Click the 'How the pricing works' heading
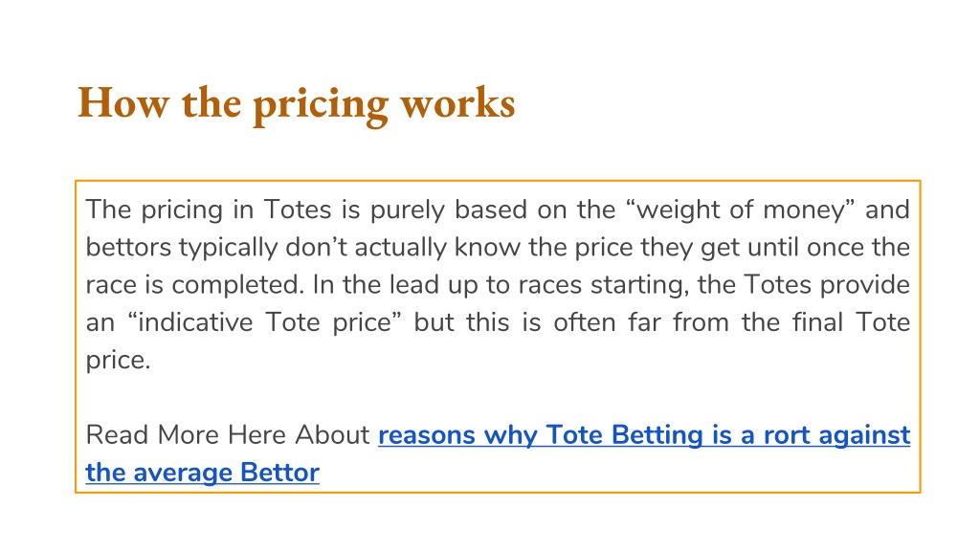The height and width of the screenshot is (551, 980). click(297, 103)
